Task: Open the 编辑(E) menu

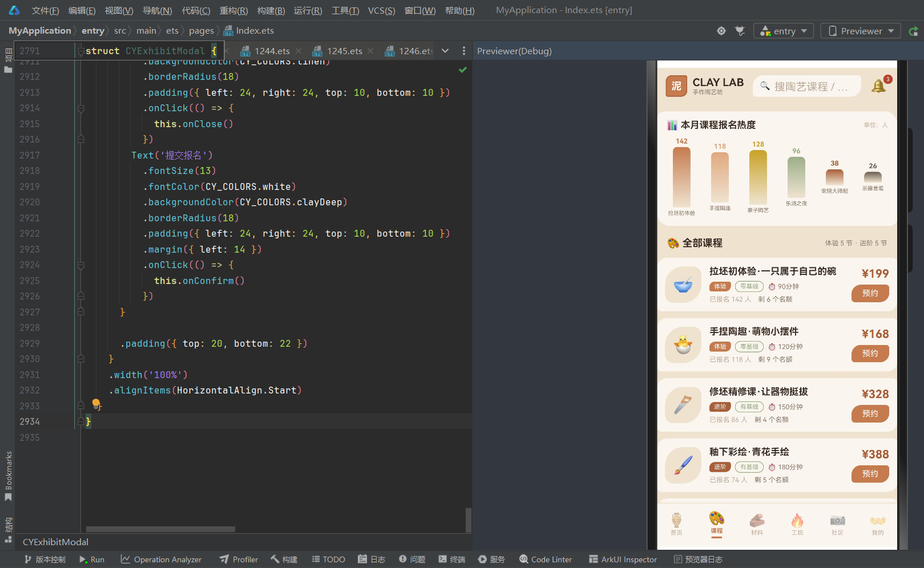Action: 82,10
